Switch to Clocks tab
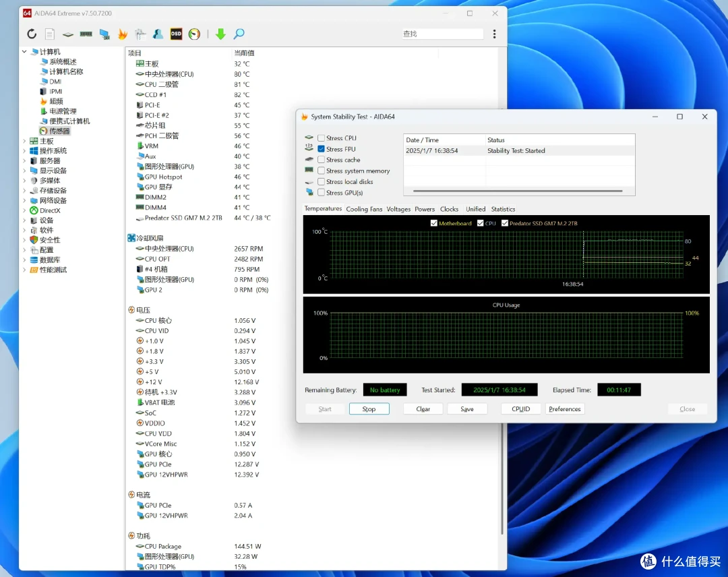Image resolution: width=728 pixels, height=577 pixels. tap(449, 210)
